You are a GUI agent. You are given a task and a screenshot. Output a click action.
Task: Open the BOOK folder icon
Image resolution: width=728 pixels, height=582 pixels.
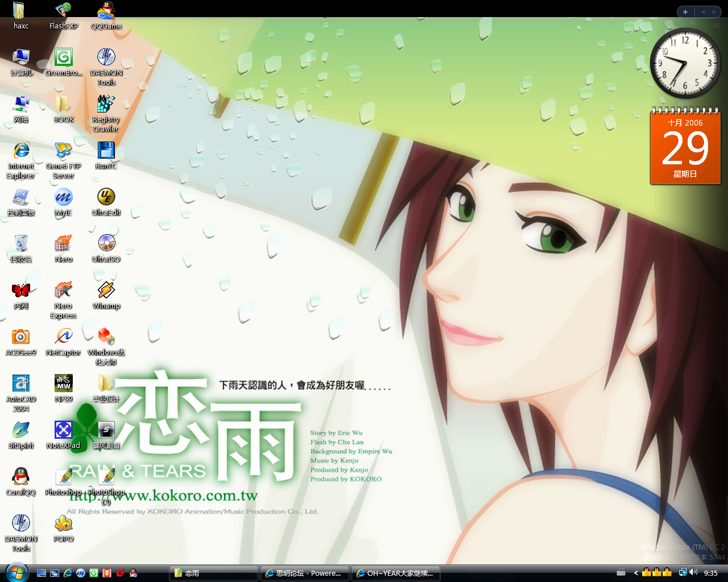click(x=63, y=109)
